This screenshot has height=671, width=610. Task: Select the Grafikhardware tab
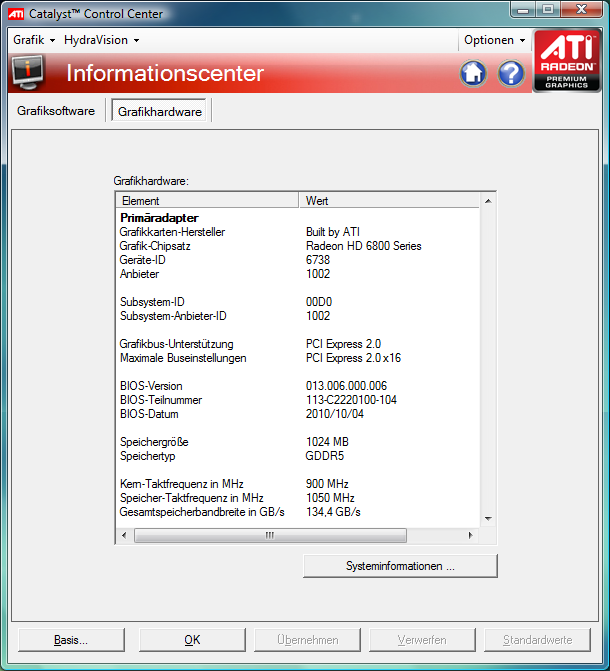(159, 111)
